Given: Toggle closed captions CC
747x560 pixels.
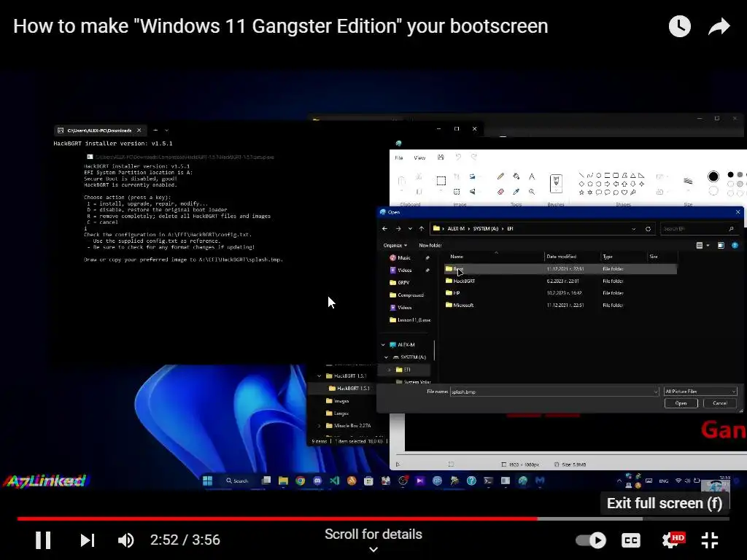Looking at the screenshot, I should click(x=631, y=540).
